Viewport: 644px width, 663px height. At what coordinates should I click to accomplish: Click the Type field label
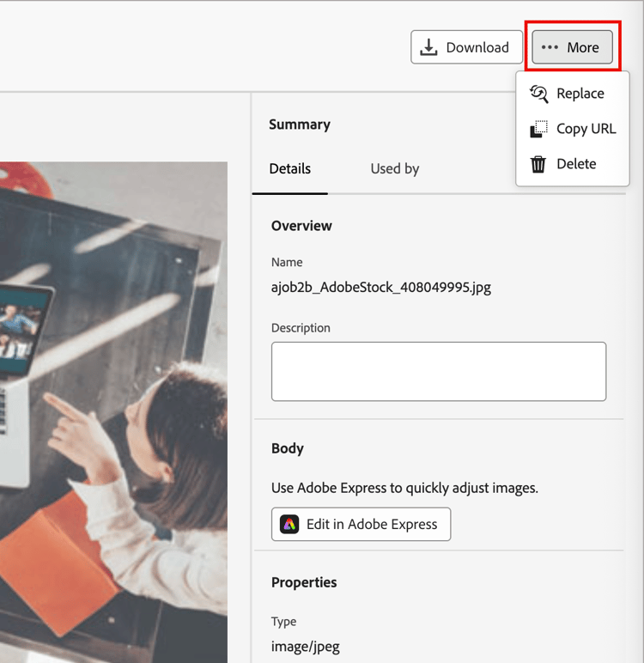click(283, 622)
